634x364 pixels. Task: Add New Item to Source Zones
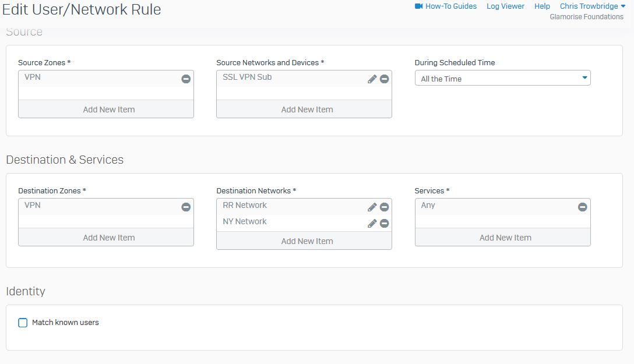(x=108, y=109)
